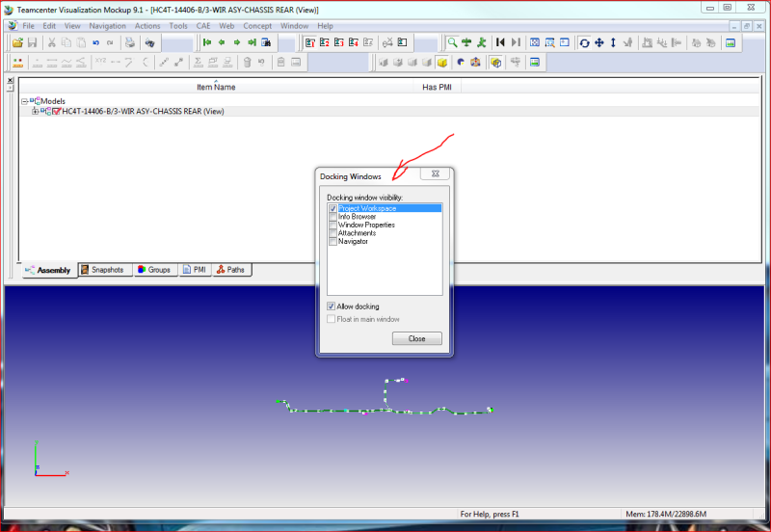Click the blue Undo arrow icon

click(95, 42)
